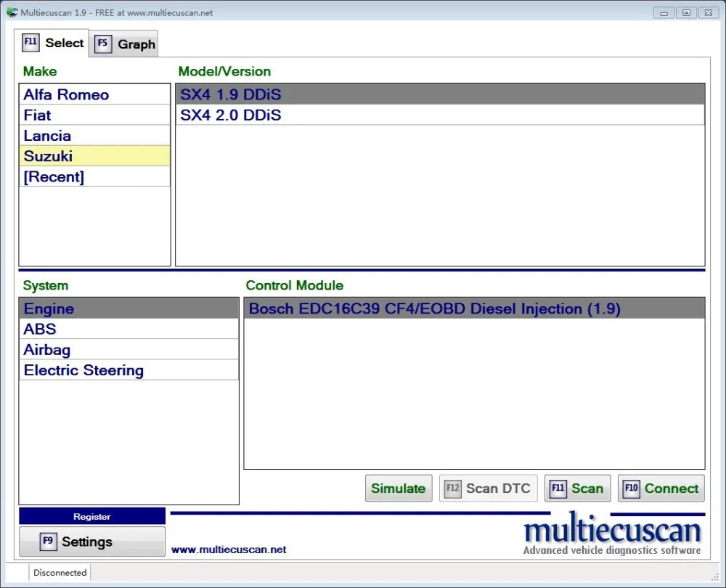Choose the Engine system

pos(129,309)
